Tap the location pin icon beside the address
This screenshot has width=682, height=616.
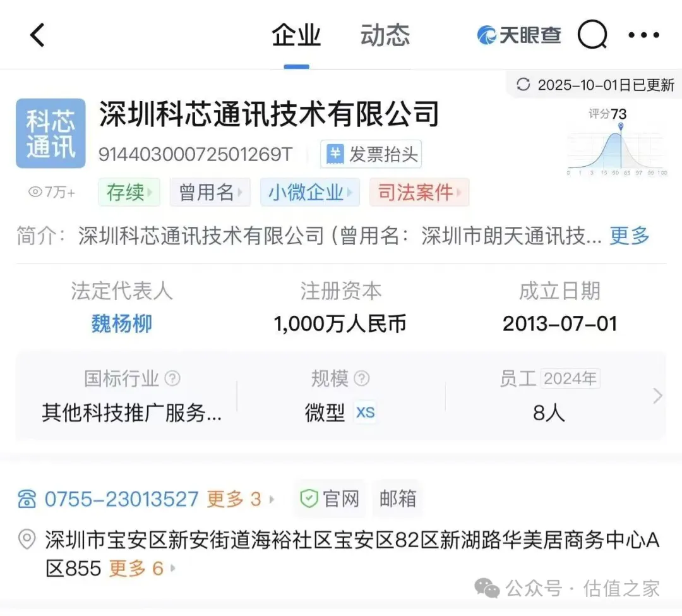click(26, 540)
